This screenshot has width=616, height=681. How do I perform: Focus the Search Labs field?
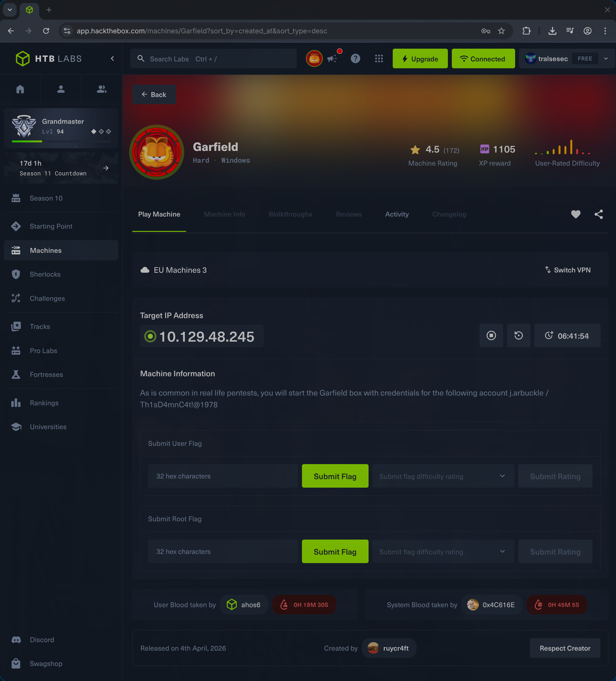coord(213,59)
